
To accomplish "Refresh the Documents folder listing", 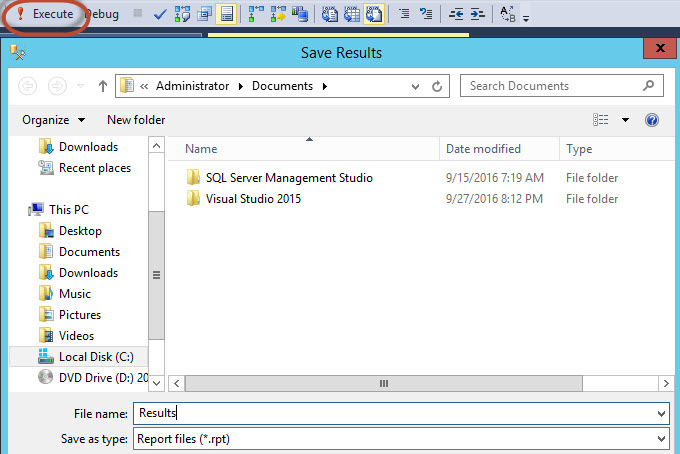I will (x=437, y=86).
